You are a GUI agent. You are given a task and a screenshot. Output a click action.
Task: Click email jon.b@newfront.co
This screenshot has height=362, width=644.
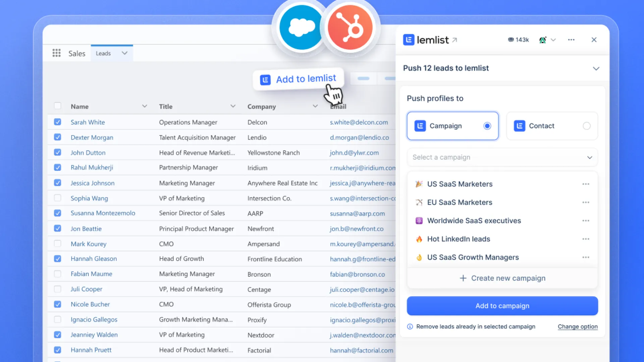tap(357, 229)
